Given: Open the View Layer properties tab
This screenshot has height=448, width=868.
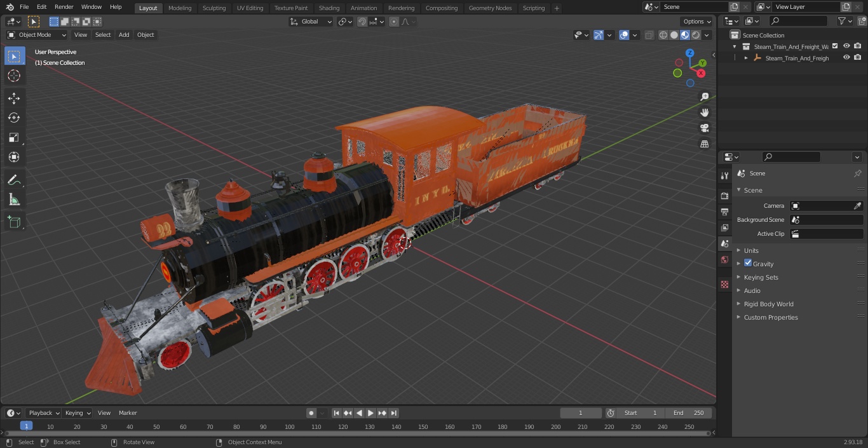Looking at the screenshot, I should pos(724,227).
